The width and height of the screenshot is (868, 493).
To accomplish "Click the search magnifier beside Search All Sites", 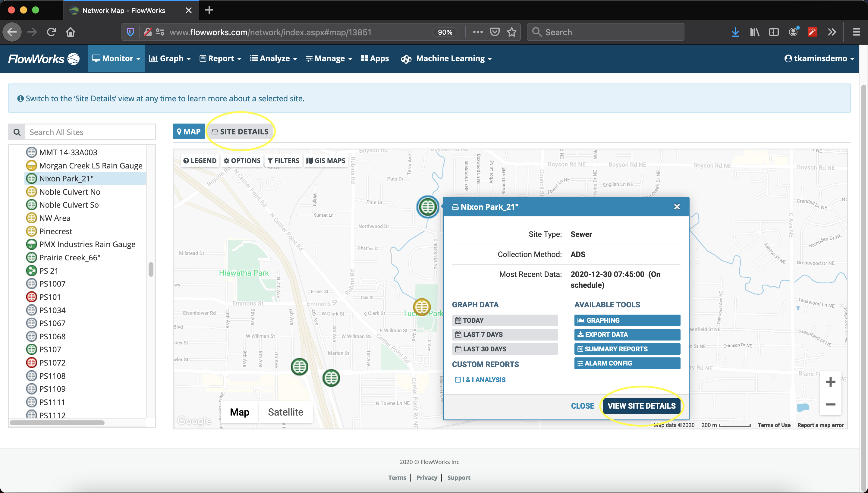I will point(17,132).
